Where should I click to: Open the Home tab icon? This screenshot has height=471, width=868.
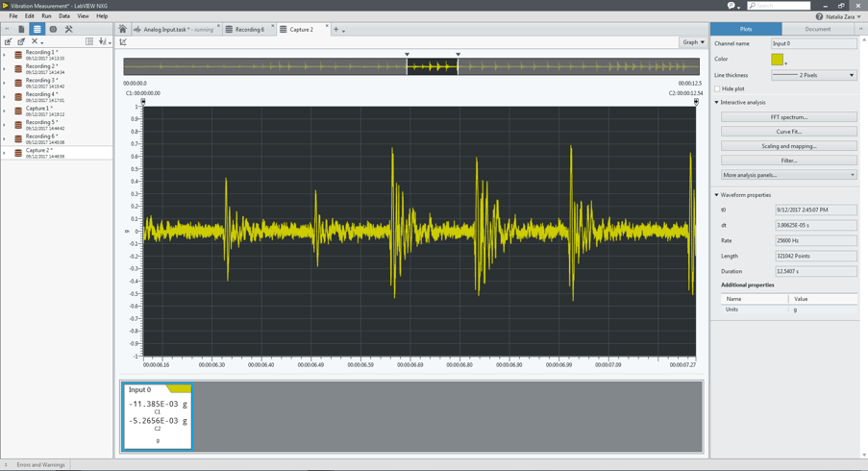122,30
